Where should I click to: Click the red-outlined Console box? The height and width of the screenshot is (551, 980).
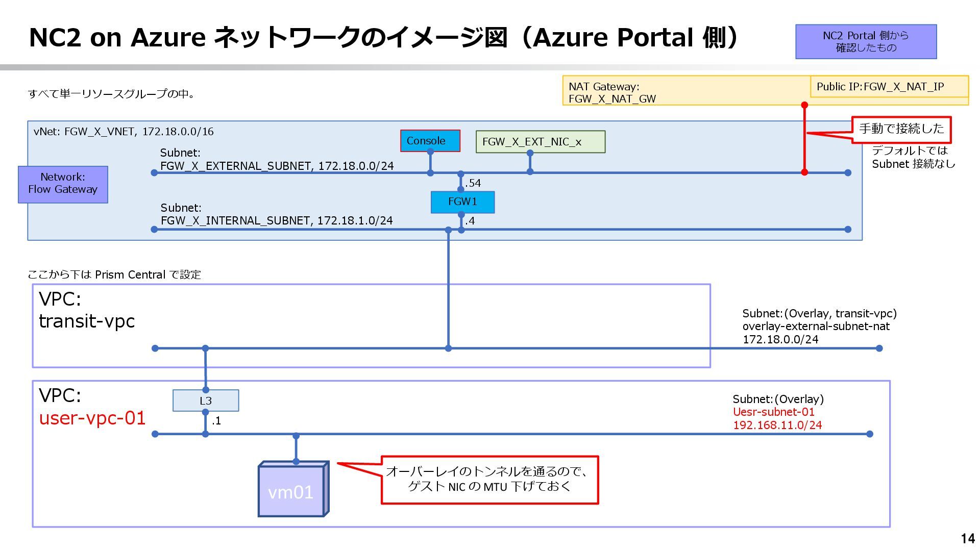(430, 141)
